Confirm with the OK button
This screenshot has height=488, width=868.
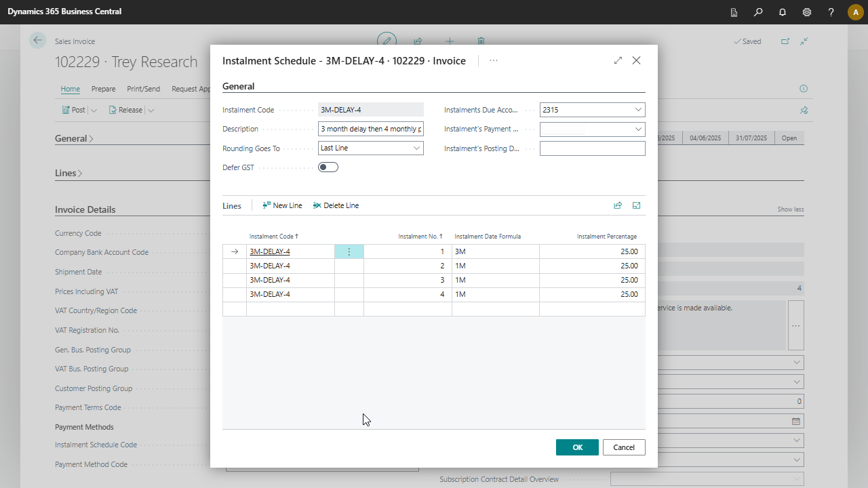(x=577, y=447)
